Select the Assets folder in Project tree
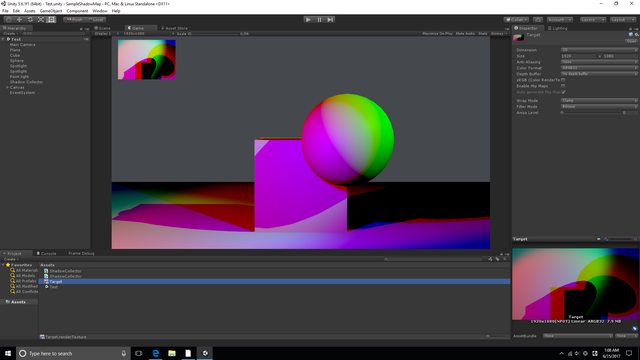640x360 pixels. (x=16, y=302)
